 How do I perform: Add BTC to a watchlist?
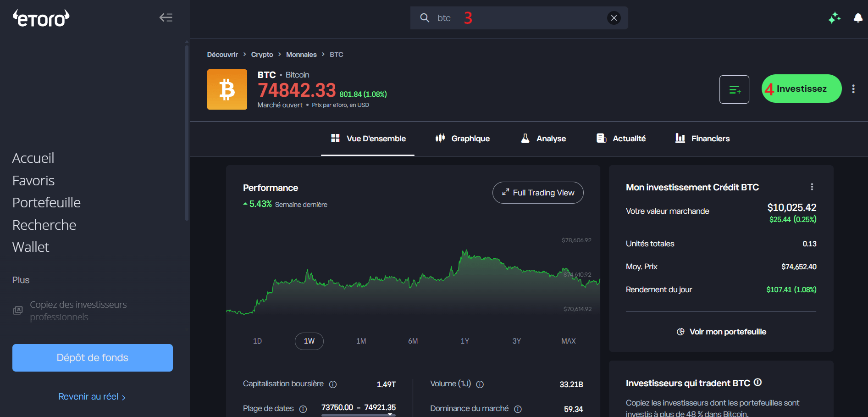[x=734, y=89]
